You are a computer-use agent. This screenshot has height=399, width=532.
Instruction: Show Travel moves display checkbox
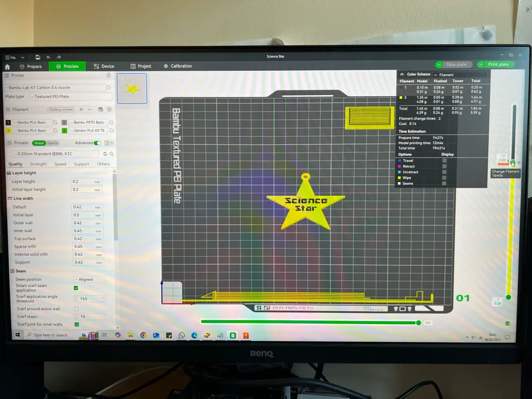(444, 161)
